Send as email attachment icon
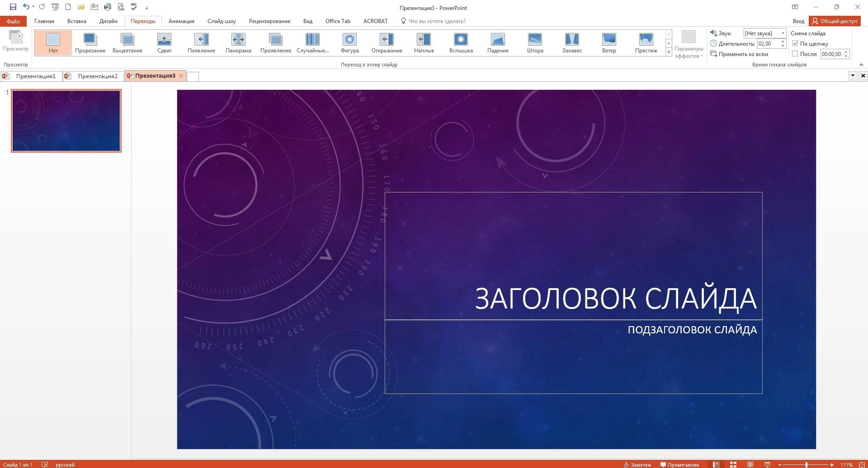The height and width of the screenshot is (468, 868). pos(94,7)
